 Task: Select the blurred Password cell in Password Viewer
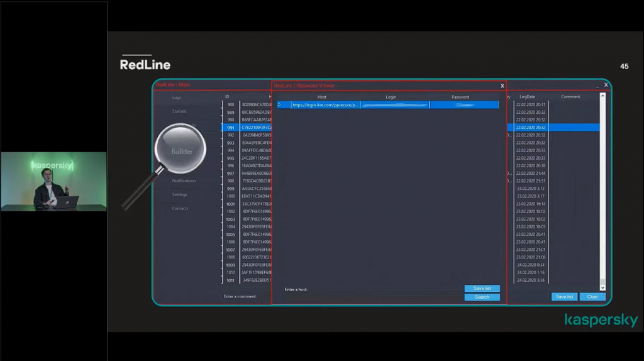pyautogui.click(x=465, y=105)
